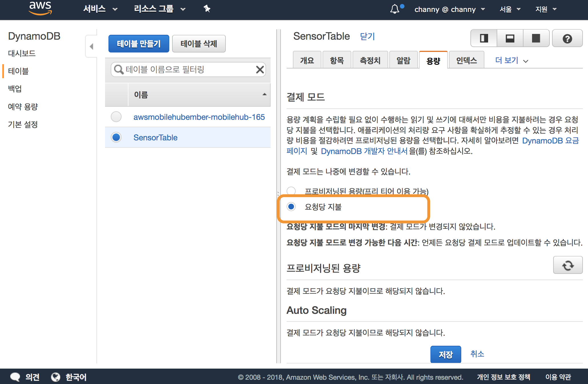Switch to bottom panel layout icon
This screenshot has height=384, width=588.
point(510,38)
